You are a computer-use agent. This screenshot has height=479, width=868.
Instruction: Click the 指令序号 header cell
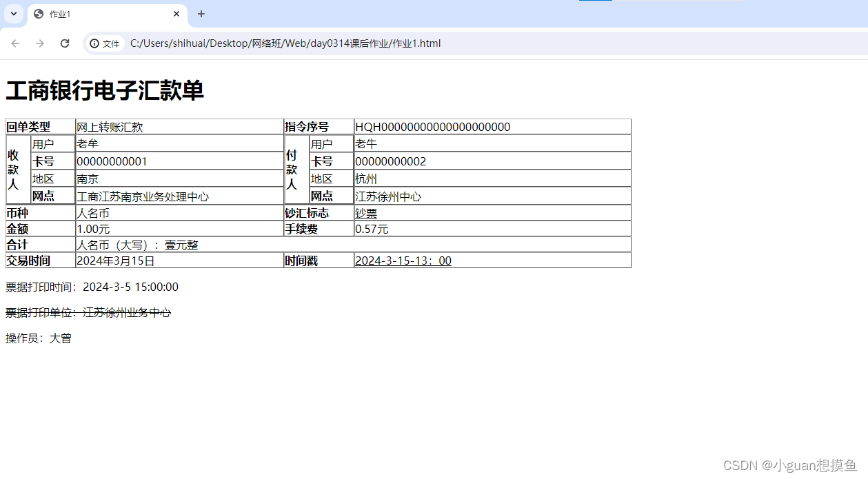(319, 127)
